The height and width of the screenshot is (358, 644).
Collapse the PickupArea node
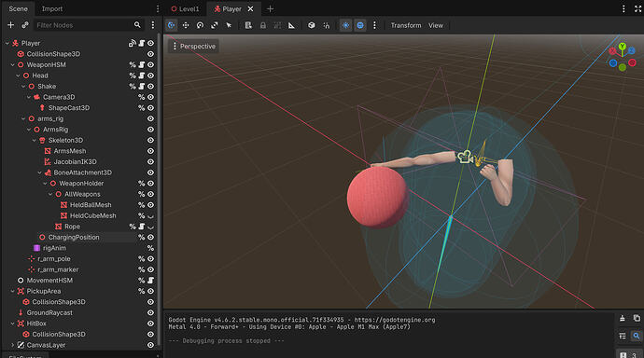coord(12,291)
